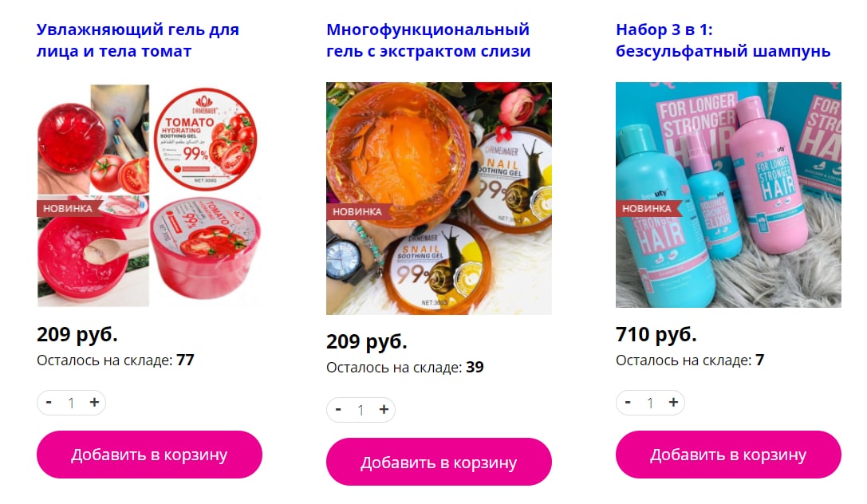Decrease quantity of snail extract gel
The width and height of the screenshot is (867, 504).
tap(338, 410)
